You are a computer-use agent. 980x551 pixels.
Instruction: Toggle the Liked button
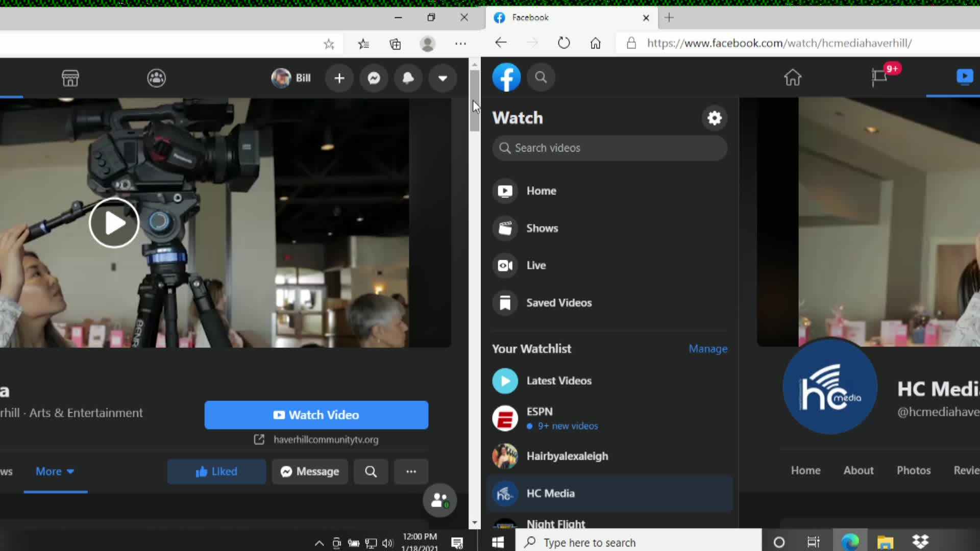pyautogui.click(x=216, y=471)
